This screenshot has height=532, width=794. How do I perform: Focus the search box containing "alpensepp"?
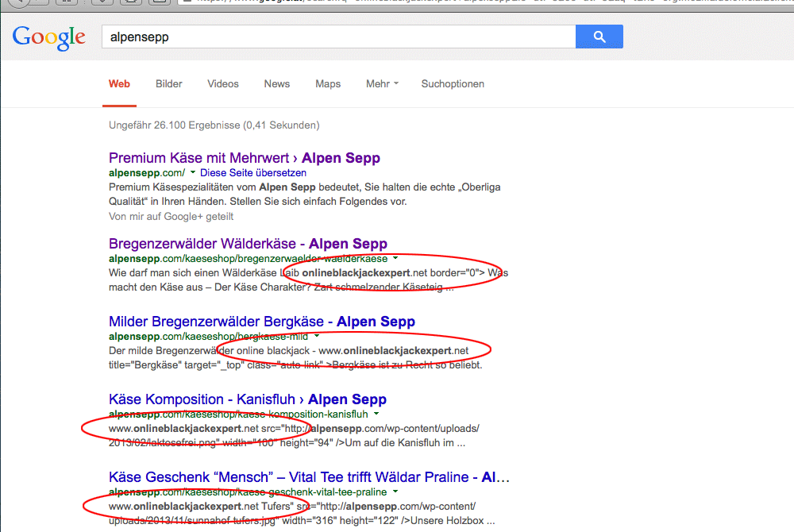coord(339,37)
